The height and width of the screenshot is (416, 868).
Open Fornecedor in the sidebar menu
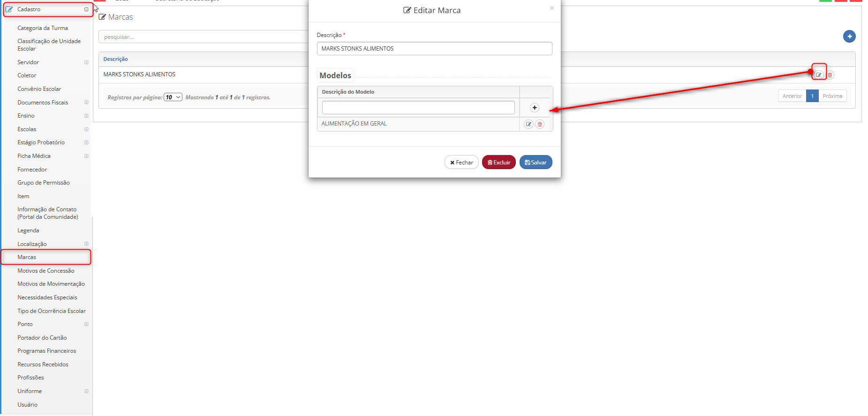click(32, 170)
